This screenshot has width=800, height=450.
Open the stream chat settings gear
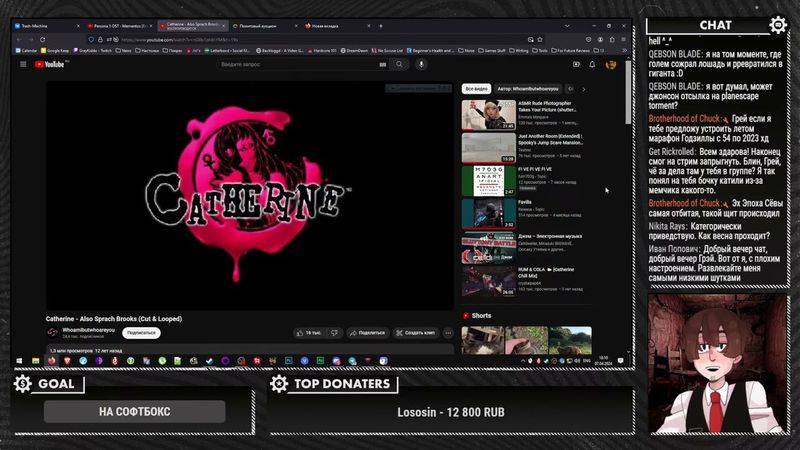(x=778, y=25)
